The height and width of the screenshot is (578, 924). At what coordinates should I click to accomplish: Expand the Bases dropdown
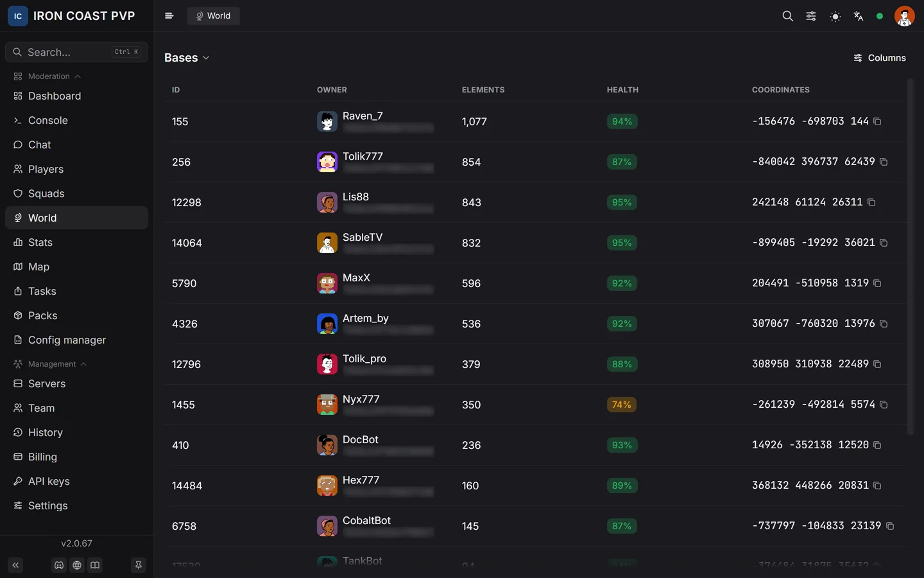(187, 58)
